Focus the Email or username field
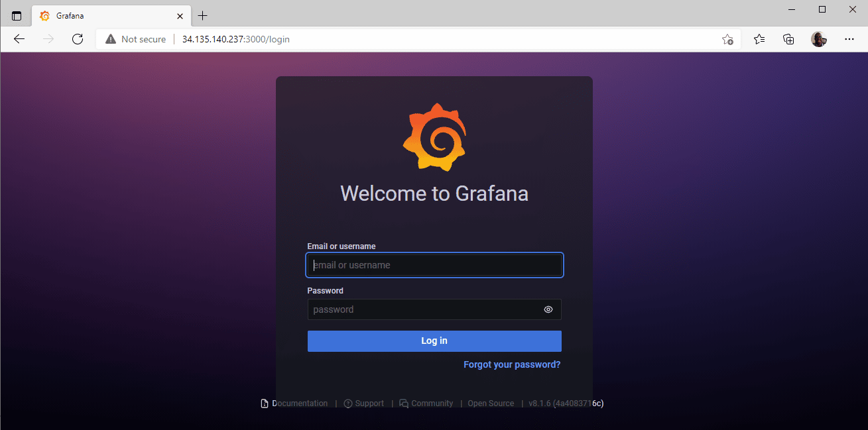The height and width of the screenshot is (430, 868). [x=434, y=265]
